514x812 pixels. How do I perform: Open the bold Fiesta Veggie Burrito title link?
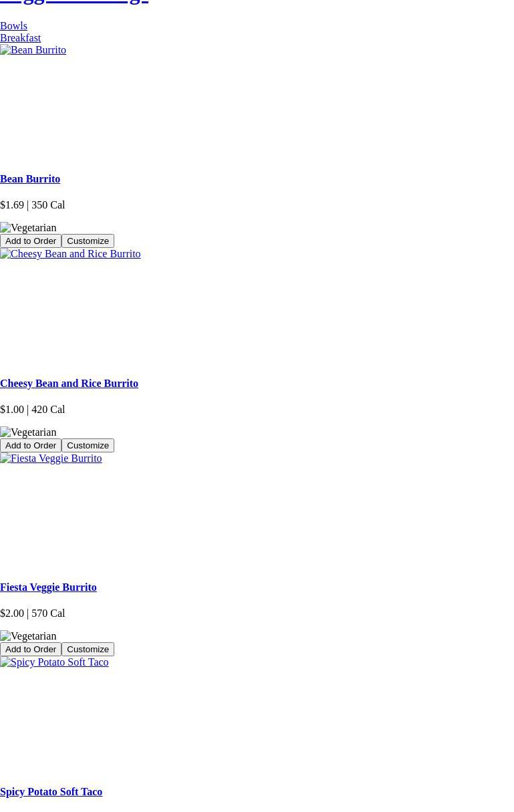(x=48, y=587)
